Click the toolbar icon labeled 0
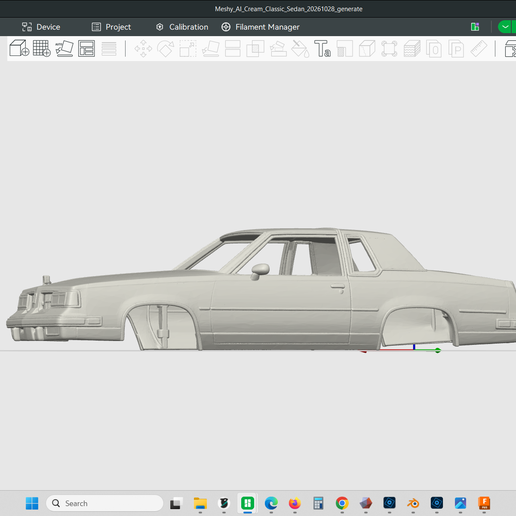This screenshot has width=516, height=516. [x=434, y=49]
